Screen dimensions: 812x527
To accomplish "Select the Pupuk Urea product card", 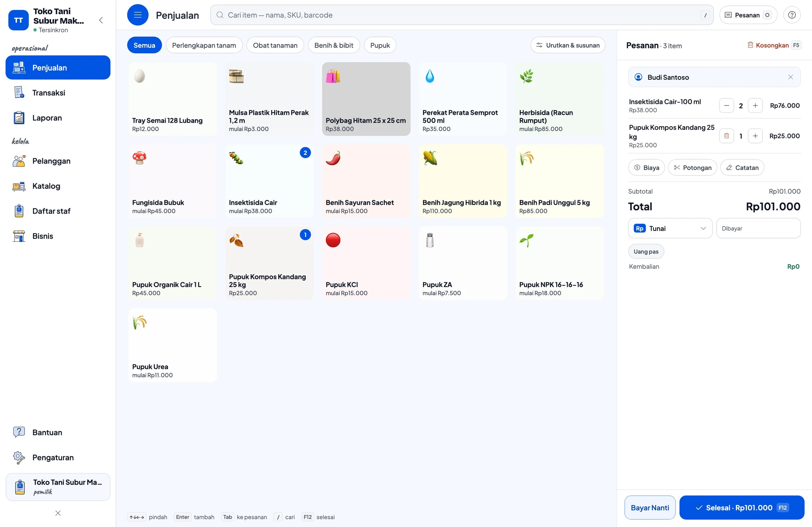I will [173, 345].
